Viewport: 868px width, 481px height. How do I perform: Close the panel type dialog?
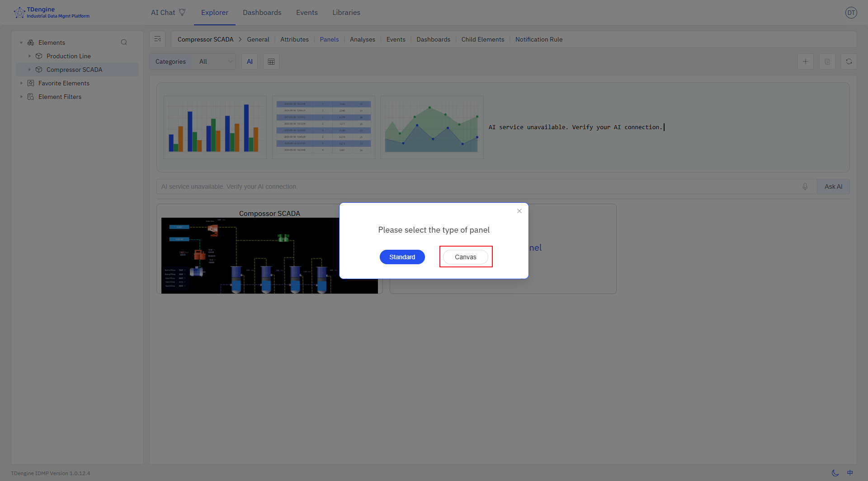click(519, 211)
